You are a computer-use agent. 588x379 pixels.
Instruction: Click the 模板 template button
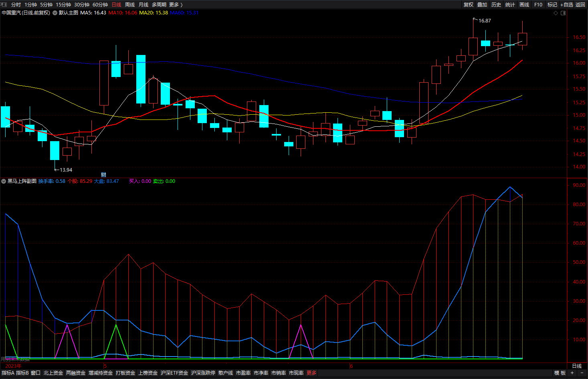[x=560, y=373]
